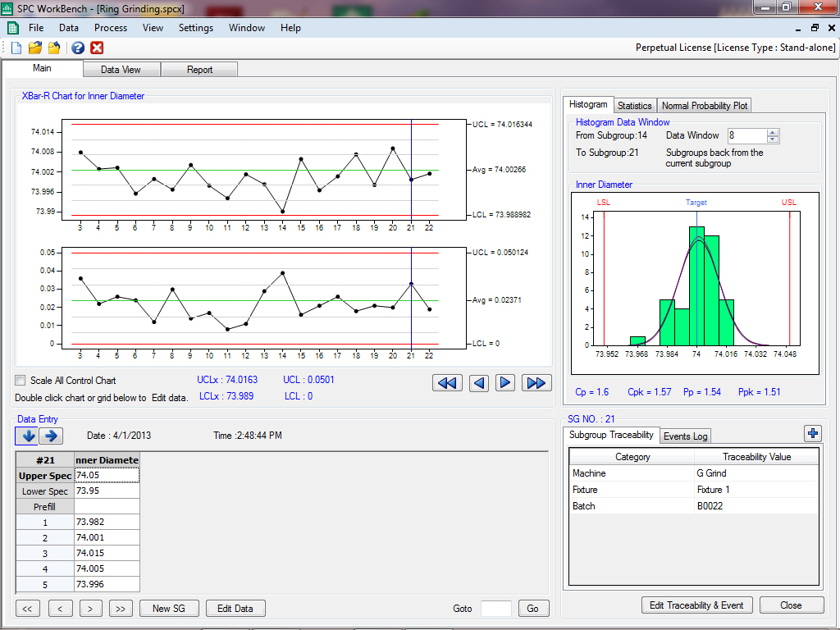Viewport: 840px width, 630px height.
Task: Toggle the Scale All Control Chart checkbox
Action: [21, 381]
